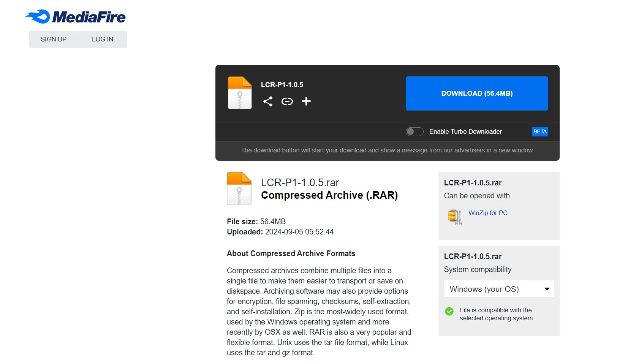
Task: Click the Uploaded: 2024-09-05 05:52:44 text
Action: point(280,232)
